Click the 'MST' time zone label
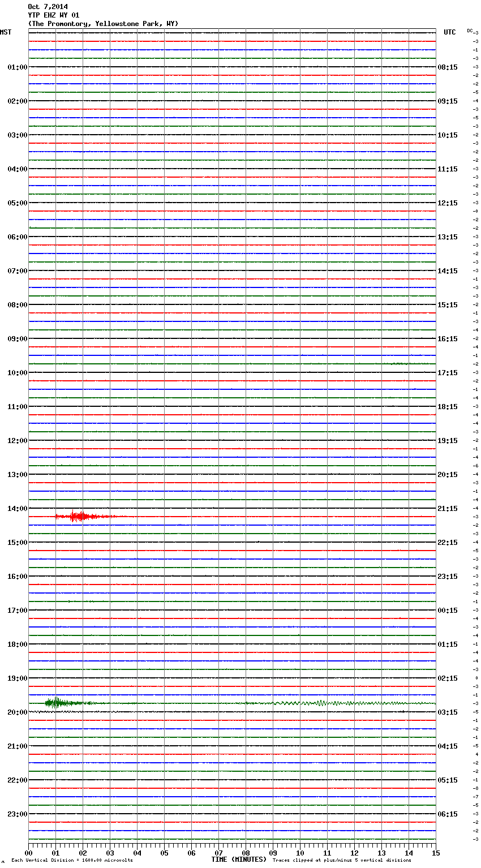This screenshot has width=481, height=868. click(6, 32)
